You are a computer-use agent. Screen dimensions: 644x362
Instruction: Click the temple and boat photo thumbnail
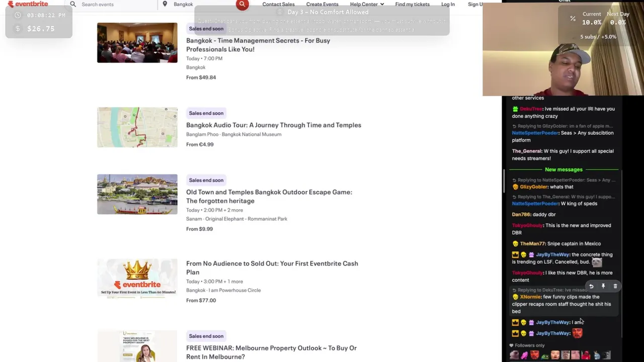(137, 194)
